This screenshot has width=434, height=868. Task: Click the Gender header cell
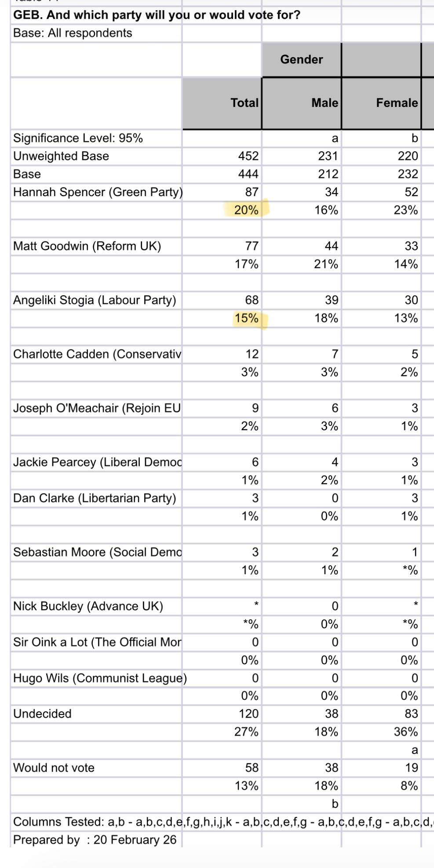[302, 59]
